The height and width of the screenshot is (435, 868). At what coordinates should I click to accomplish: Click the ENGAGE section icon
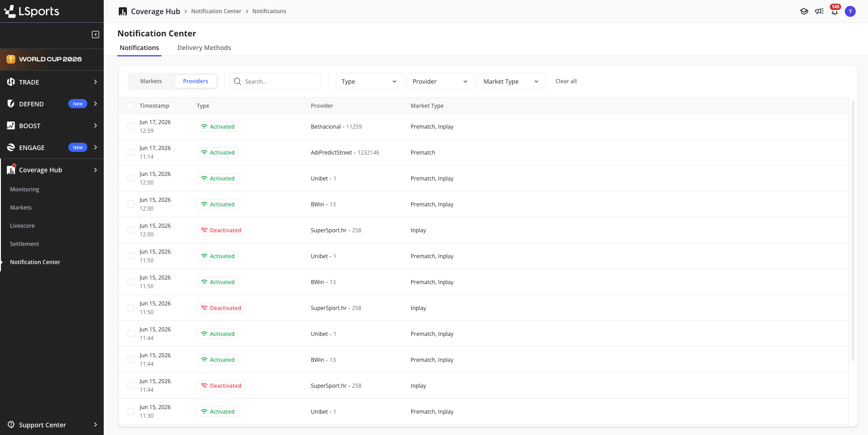coord(11,147)
